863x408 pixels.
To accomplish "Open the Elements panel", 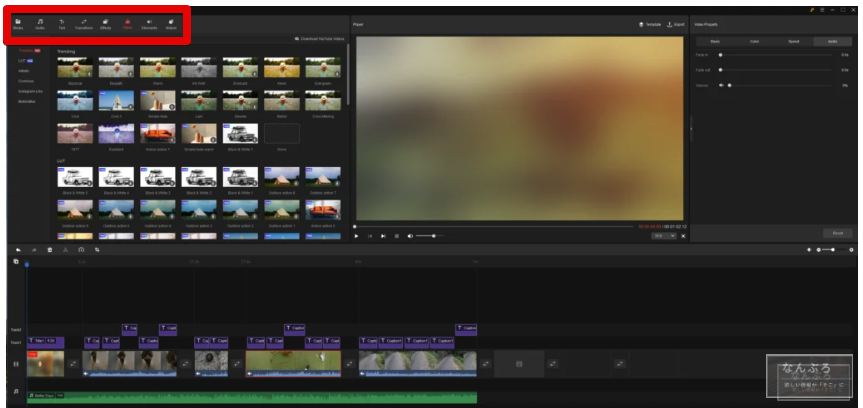I will point(149,23).
